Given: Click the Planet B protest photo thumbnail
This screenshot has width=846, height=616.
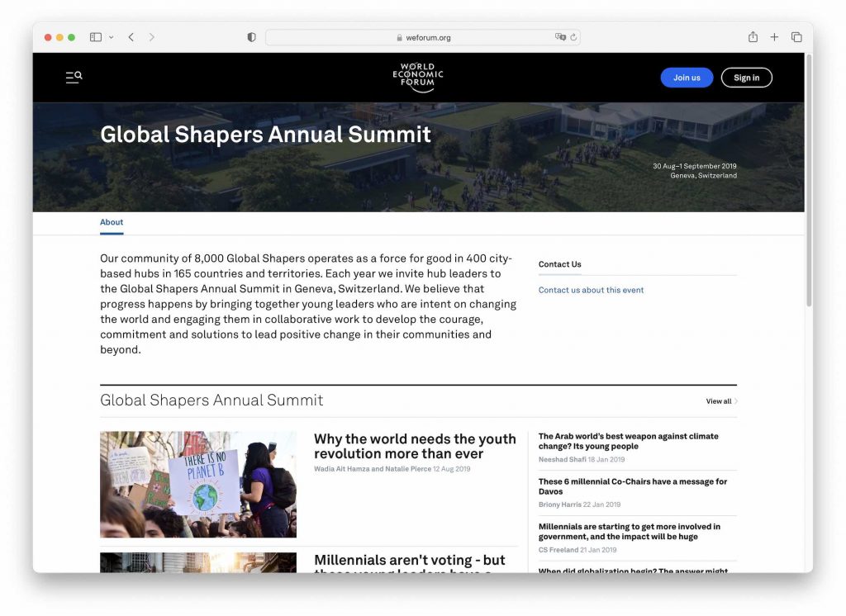Looking at the screenshot, I should tap(197, 485).
